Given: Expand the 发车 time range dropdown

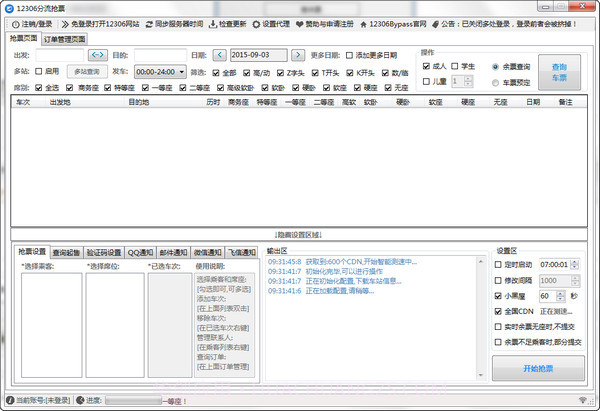Looking at the screenshot, I should click(x=159, y=72).
